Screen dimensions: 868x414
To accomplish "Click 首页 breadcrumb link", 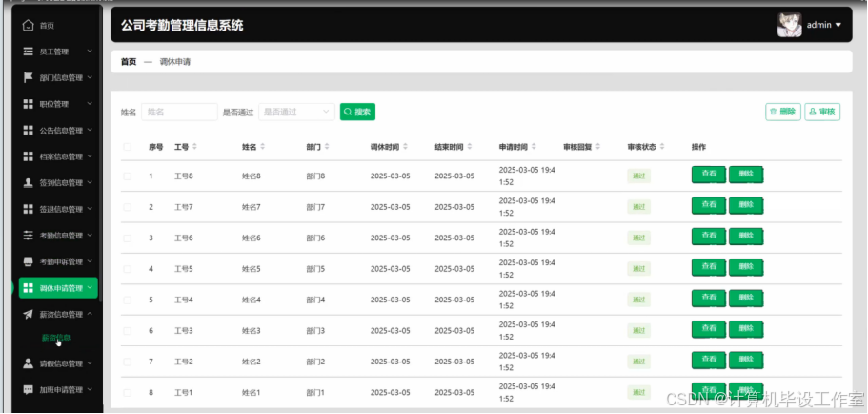I will pyautogui.click(x=129, y=62).
